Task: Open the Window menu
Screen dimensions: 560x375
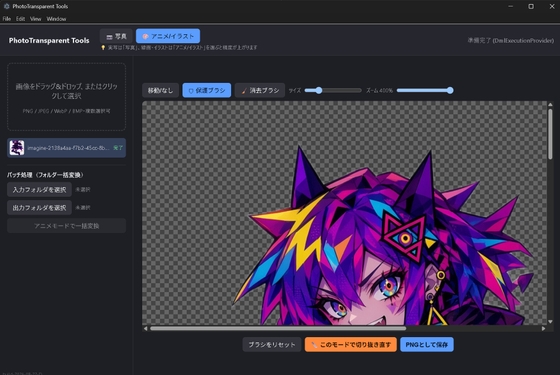Action: (x=56, y=19)
